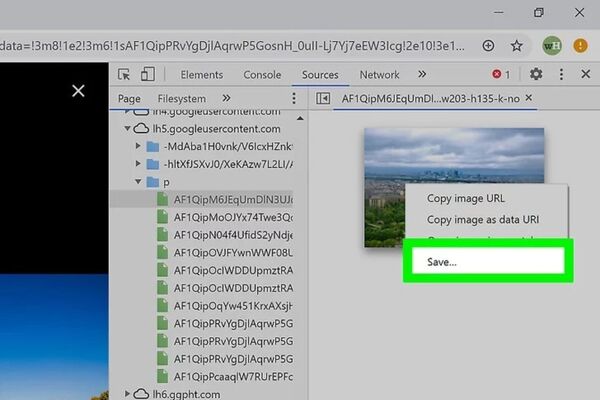Image resolution: width=600 pixels, height=400 pixels.
Task: Open the Console tab
Action: tap(262, 75)
